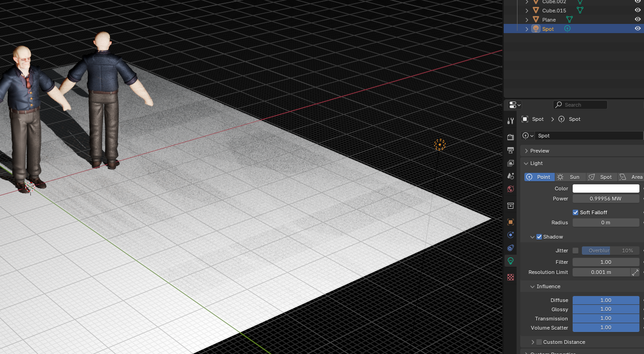Click the Spot lamp icon in outliner
This screenshot has height=354, width=644.
pyautogui.click(x=536, y=29)
